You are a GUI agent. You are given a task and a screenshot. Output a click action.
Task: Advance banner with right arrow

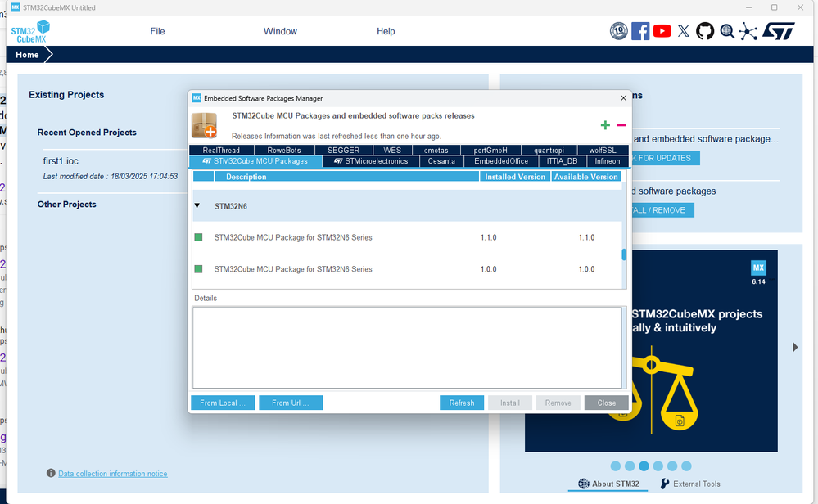[x=795, y=347]
